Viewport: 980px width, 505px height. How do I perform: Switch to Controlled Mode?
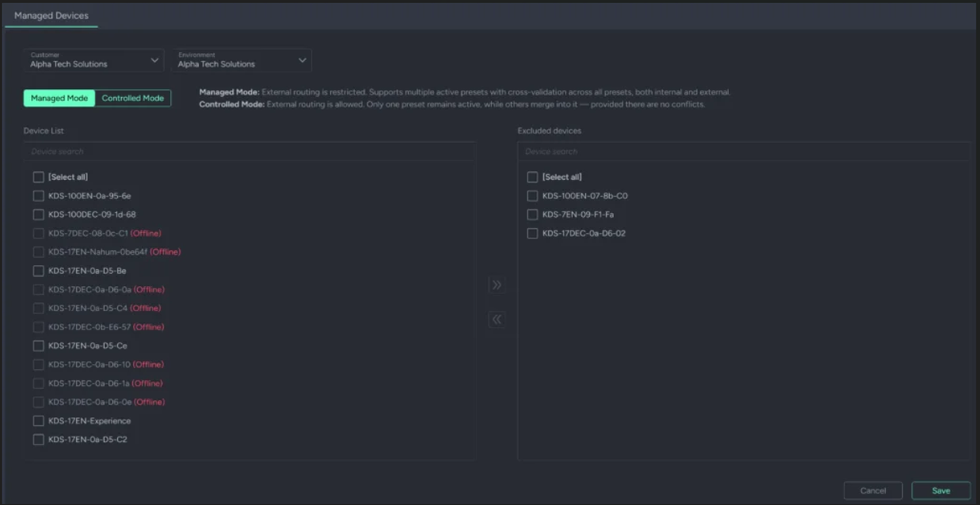point(133,98)
